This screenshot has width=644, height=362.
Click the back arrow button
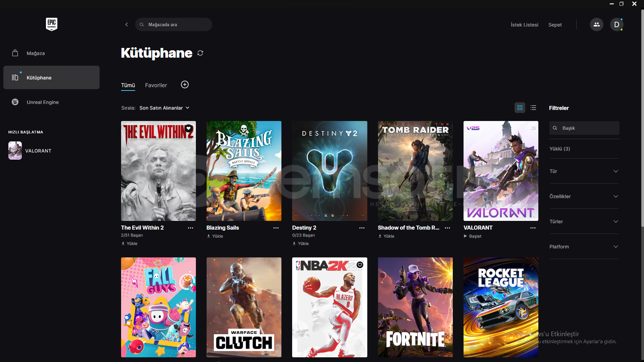pyautogui.click(x=126, y=24)
